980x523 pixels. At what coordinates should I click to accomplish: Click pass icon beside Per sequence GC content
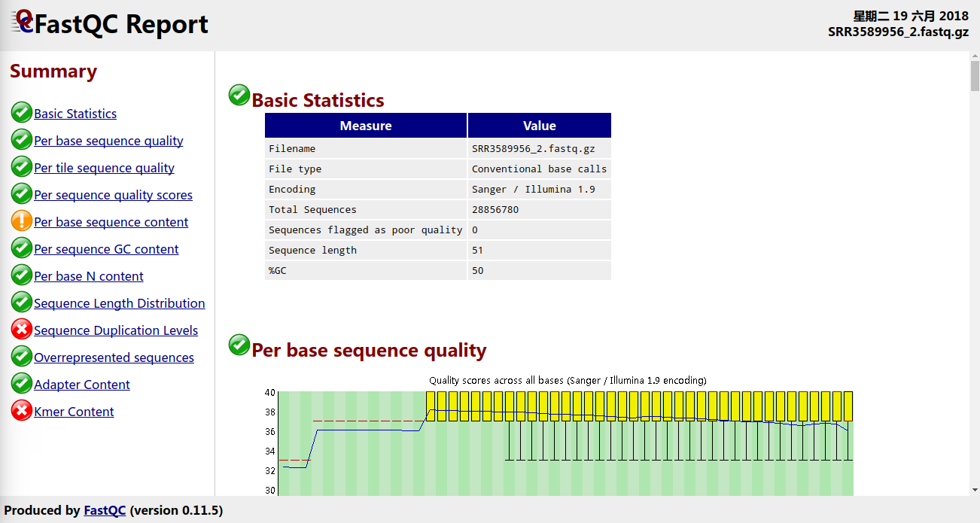[x=22, y=248]
